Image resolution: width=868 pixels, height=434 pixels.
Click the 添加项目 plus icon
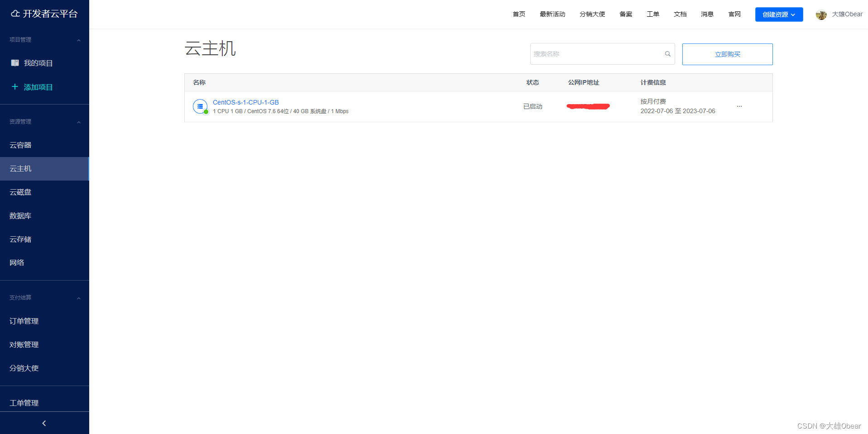click(14, 87)
